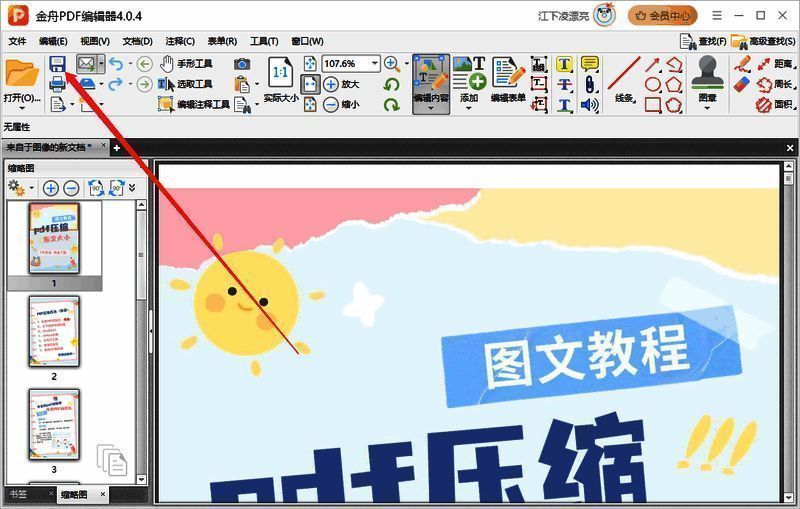This screenshot has height=509, width=800.
Task: Click the 距离 distance measure tool
Action: pyautogui.click(x=775, y=64)
